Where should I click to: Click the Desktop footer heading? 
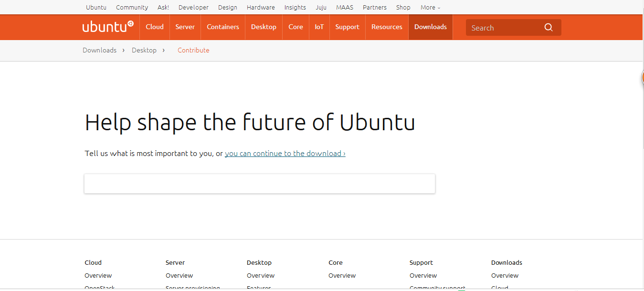[x=259, y=262]
